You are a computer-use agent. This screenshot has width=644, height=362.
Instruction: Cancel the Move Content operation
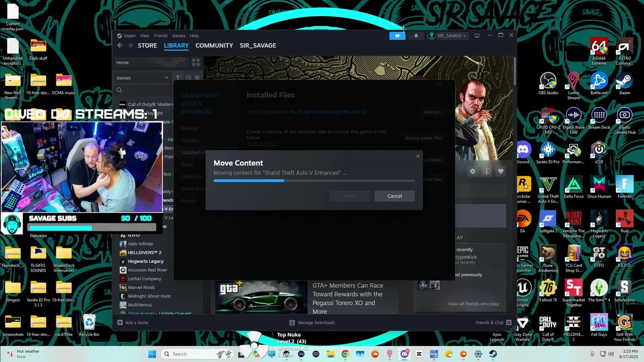[x=394, y=196]
